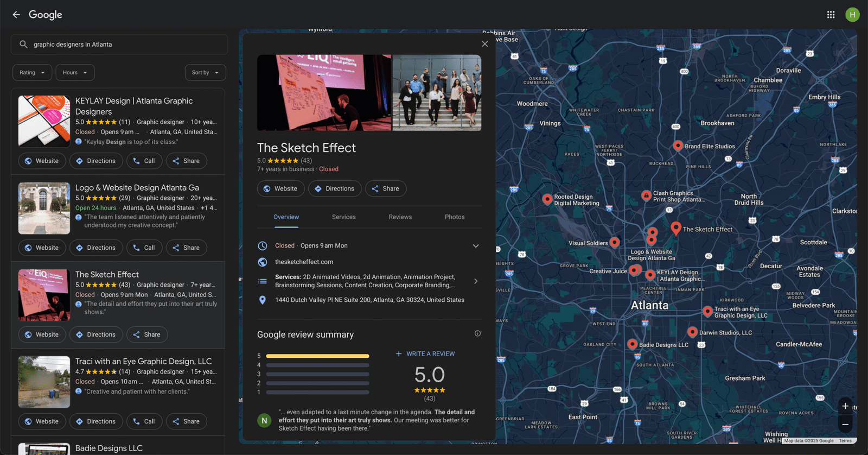This screenshot has width=868, height=455.
Task: Open the Rating filter dropdown
Action: (x=33, y=73)
